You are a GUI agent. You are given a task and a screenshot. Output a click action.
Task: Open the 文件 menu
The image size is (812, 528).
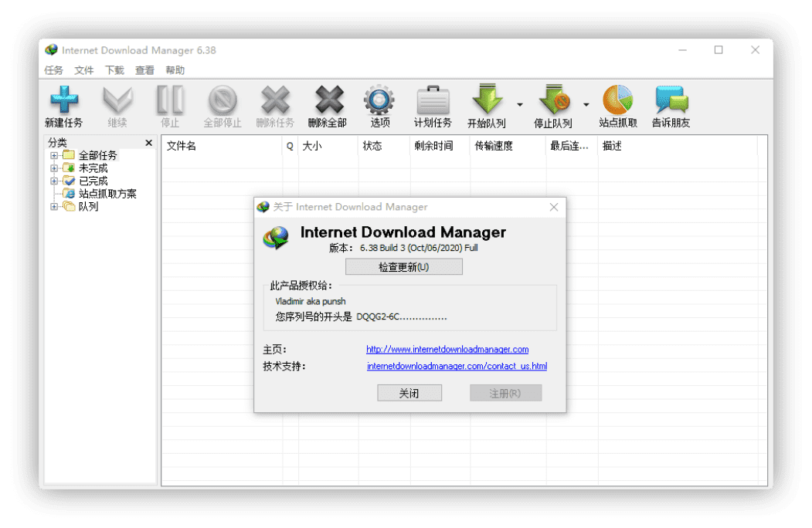tap(84, 70)
